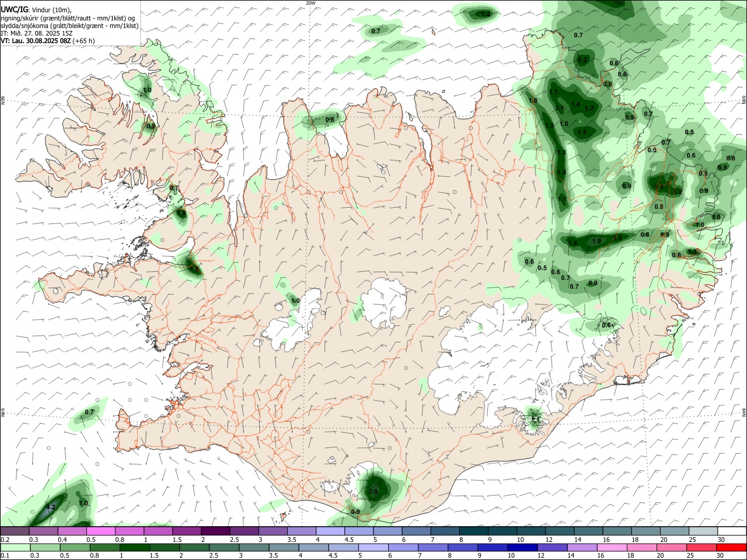Click the deep blue swatch labeled 10 in lower legend
The height and width of the screenshot is (560, 747).
tap(522, 548)
